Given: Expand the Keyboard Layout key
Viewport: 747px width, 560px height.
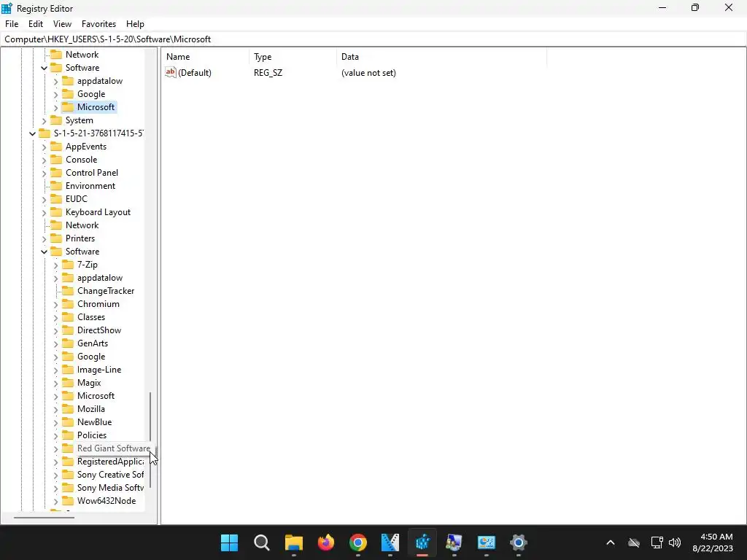Looking at the screenshot, I should (44, 213).
